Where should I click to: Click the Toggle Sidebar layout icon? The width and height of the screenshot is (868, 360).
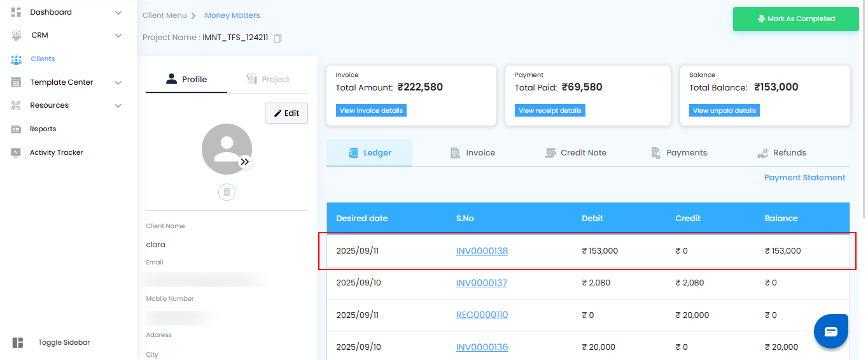pyautogui.click(x=18, y=343)
